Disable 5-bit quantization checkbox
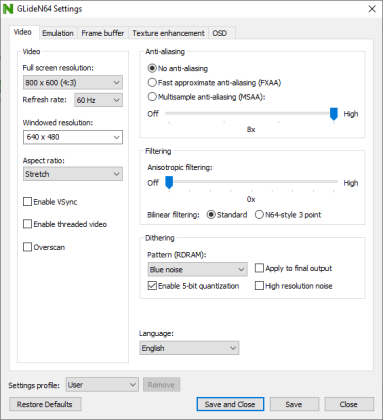The width and height of the screenshot is (383, 420). tap(152, 286)
